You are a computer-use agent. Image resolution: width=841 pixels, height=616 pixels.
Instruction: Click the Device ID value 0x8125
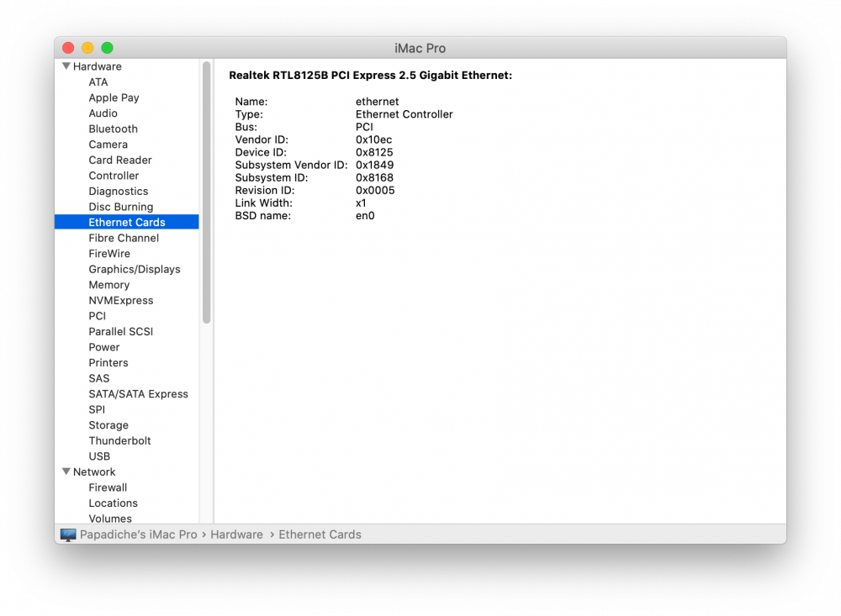374,152
